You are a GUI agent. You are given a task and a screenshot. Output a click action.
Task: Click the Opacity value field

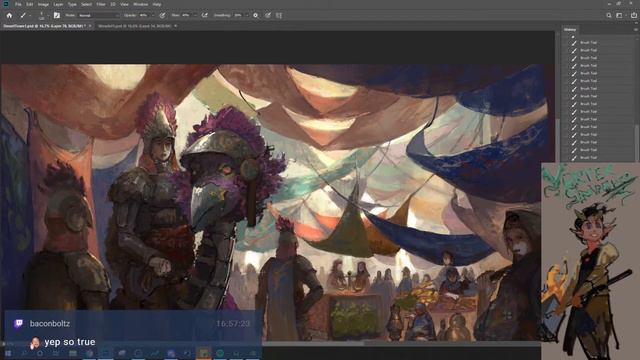tap(143, 16)
